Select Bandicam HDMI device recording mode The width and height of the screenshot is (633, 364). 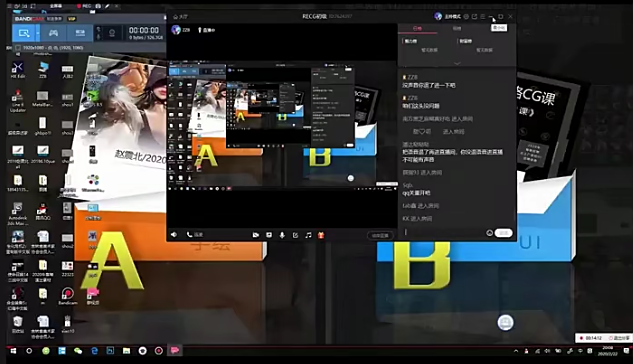point(80,33)
